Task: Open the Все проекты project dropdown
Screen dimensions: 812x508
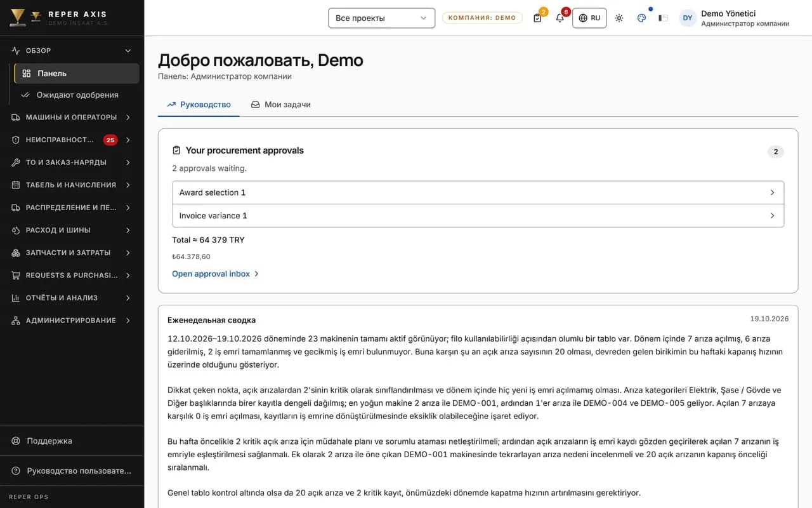Action: pos(381,18)
